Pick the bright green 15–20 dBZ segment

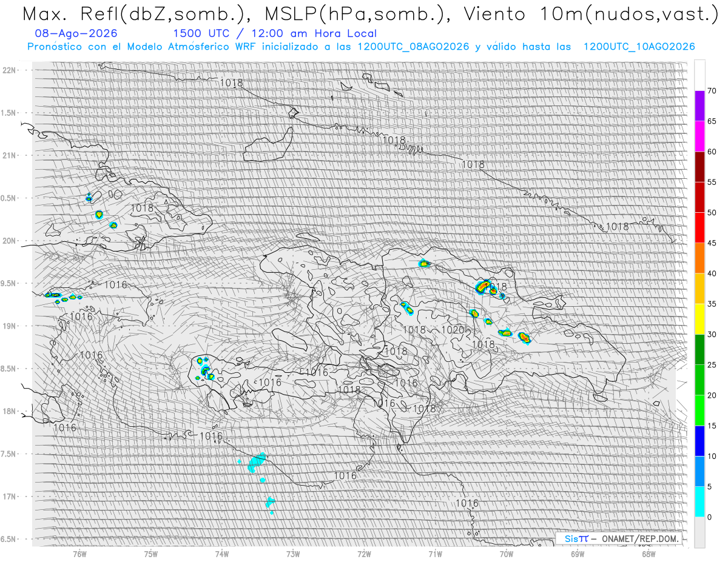click(x=699, y=410)
